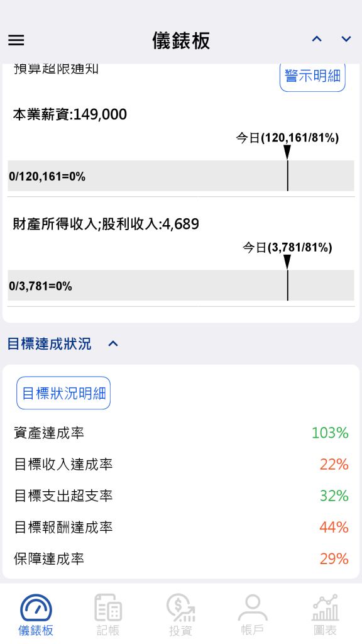Screen dimensions: 362x644
Task: Open the 記帳 bookkeeping icon
Action: point(108,608)
